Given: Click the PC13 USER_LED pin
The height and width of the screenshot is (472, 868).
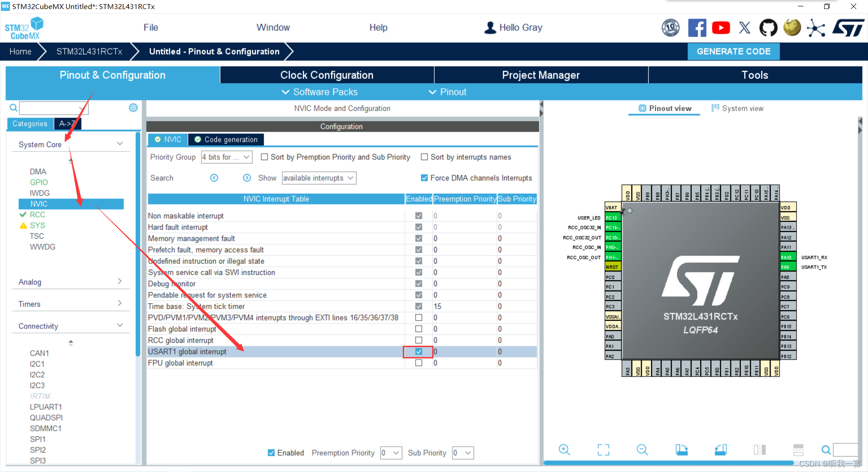Looking at the screenshot, I should pos(613,218).
